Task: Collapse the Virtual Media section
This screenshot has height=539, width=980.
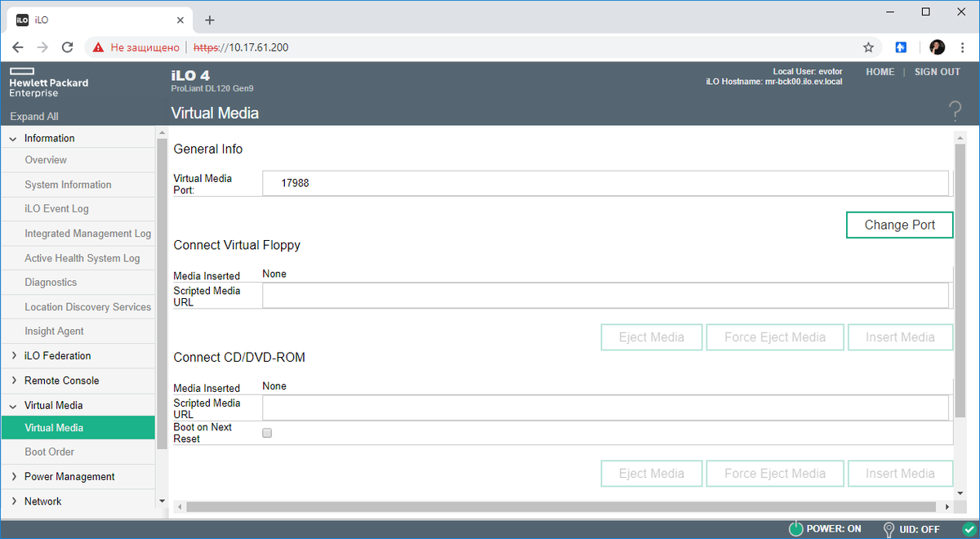Action: click(14, 405)
